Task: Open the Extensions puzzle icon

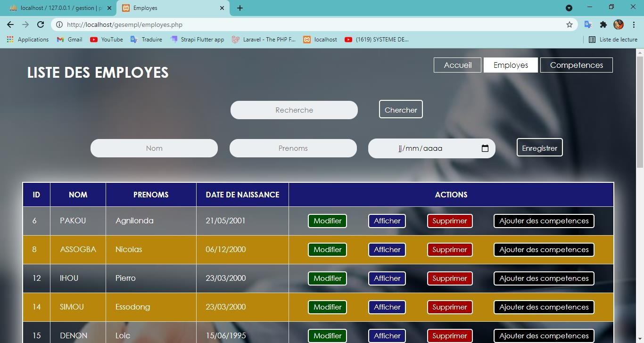Action: (603, 24)
